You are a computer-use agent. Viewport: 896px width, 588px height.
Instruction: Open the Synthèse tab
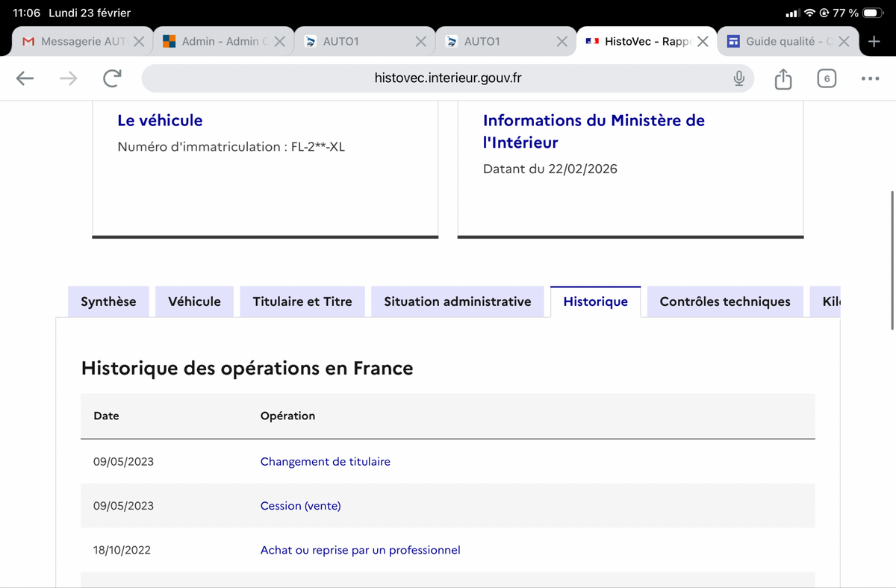click(108, 301)
